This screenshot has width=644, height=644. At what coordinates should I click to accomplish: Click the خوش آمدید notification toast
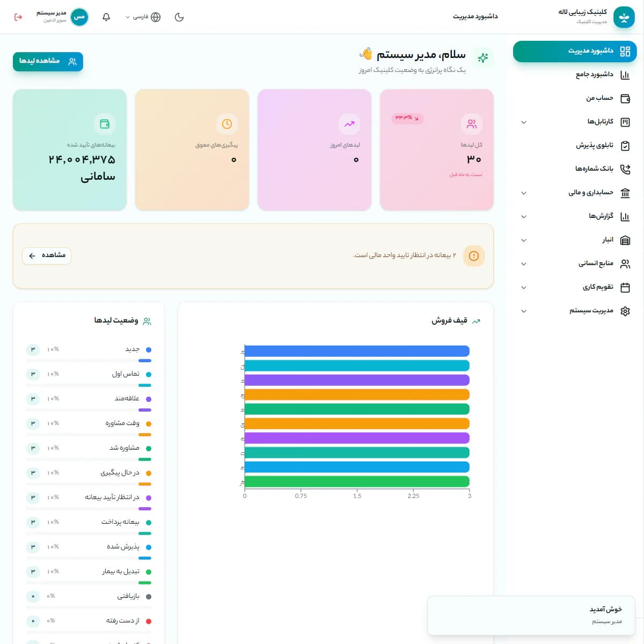(531, 615)
